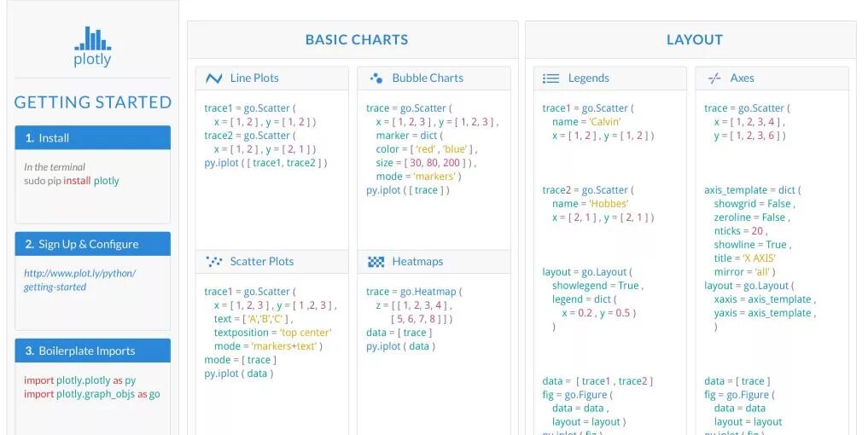This screenshot has height=435, width=868.
Task: Click the Scatter Plots panel title
Action: 261,262
